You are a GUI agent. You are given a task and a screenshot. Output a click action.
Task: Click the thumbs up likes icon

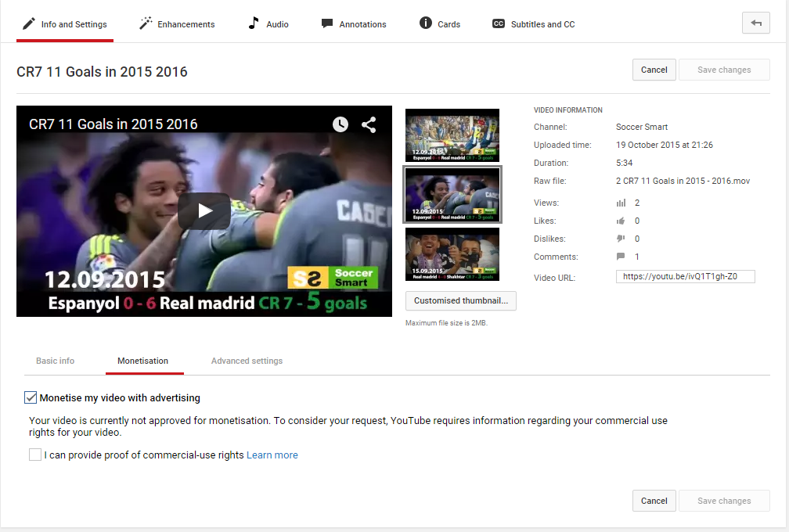tap(621, 221)
